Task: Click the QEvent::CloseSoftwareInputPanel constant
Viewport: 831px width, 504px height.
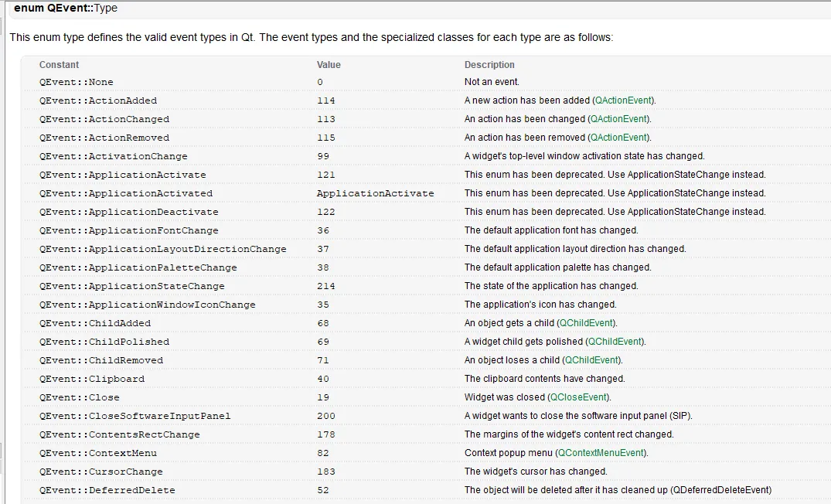Action: (x=135, y=416)
